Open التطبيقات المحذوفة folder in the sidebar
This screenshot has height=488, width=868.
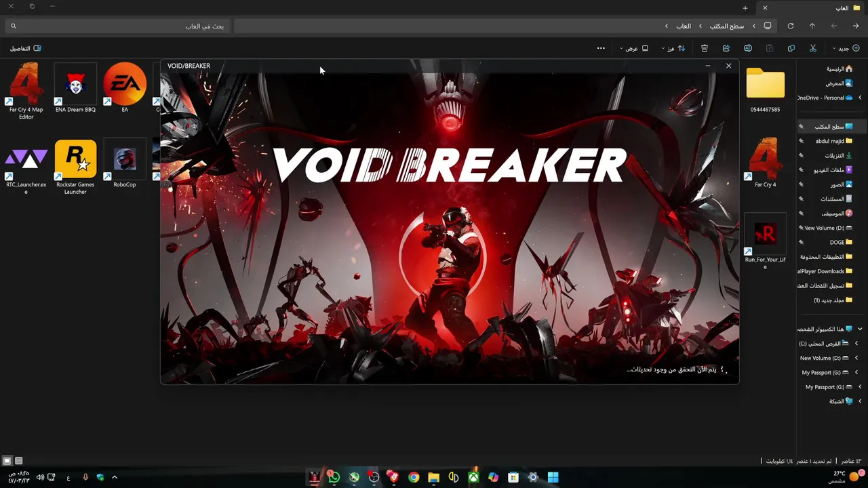pyautogui.click(x=826, y=257)
